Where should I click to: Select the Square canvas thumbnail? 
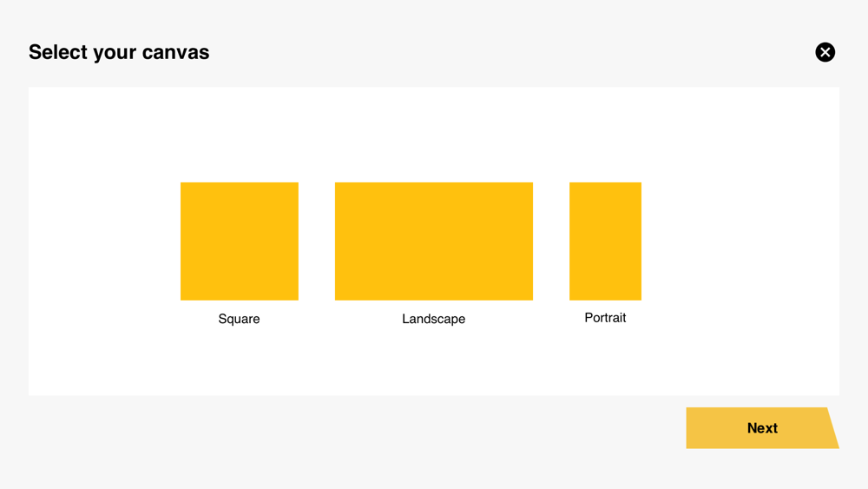click(x=240, y=241)
